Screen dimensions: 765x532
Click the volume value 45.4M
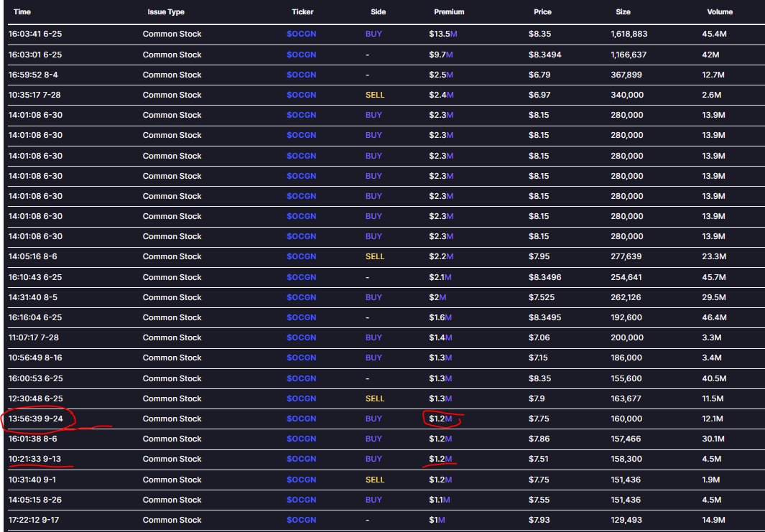click(x=714, y=34)
